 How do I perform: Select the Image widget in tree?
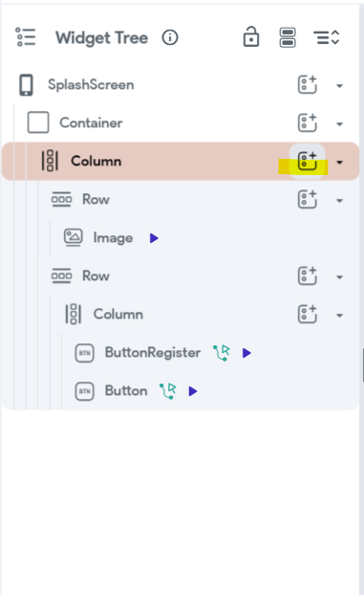tap(113, 238)
